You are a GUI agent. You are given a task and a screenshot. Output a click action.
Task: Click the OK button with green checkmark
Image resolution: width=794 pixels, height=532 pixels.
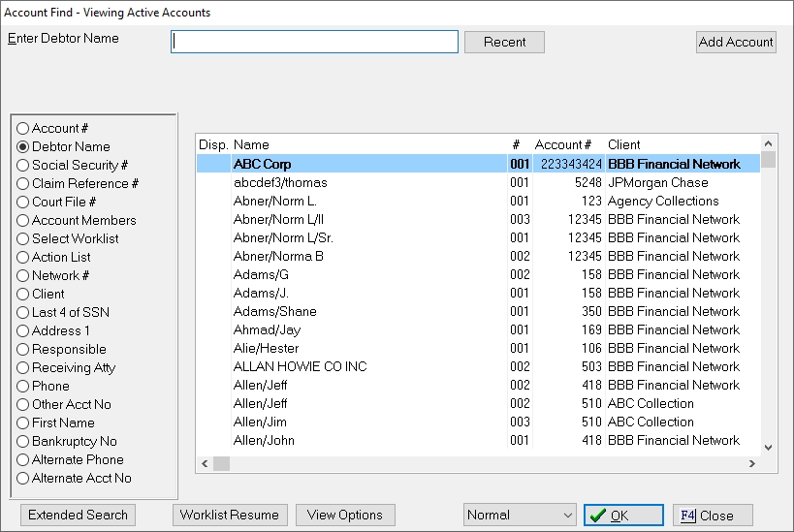coord(623,516)
